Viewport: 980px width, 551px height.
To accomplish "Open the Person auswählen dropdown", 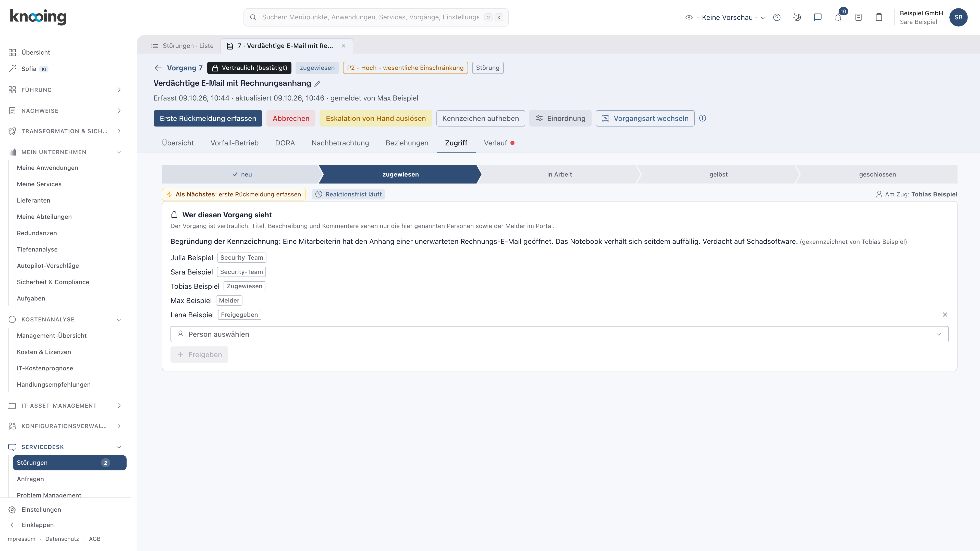I will [x=559, y=334].
